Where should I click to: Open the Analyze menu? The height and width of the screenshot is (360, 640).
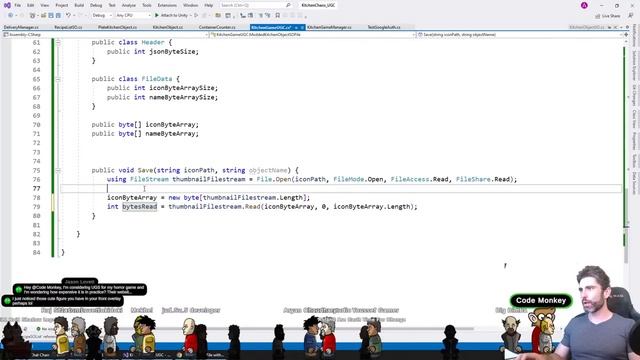coord(129,5)
